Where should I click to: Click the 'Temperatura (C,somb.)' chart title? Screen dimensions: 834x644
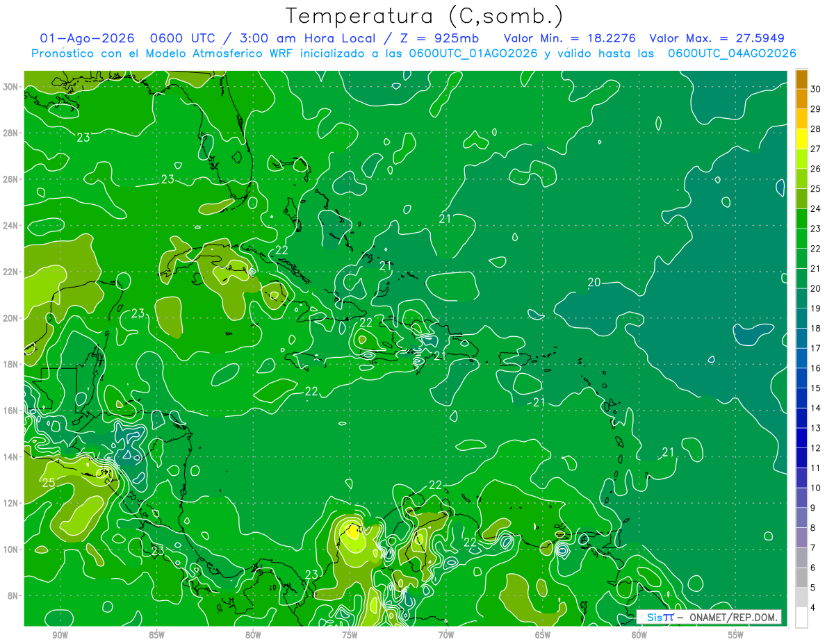point(425,16)
